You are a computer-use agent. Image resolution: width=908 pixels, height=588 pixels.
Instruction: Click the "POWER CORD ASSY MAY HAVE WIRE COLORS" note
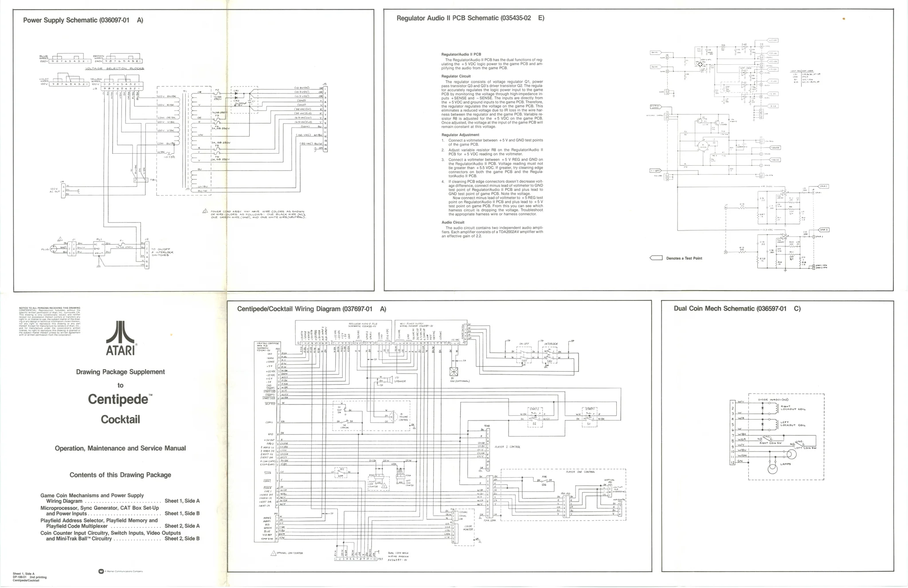(258, 214)
